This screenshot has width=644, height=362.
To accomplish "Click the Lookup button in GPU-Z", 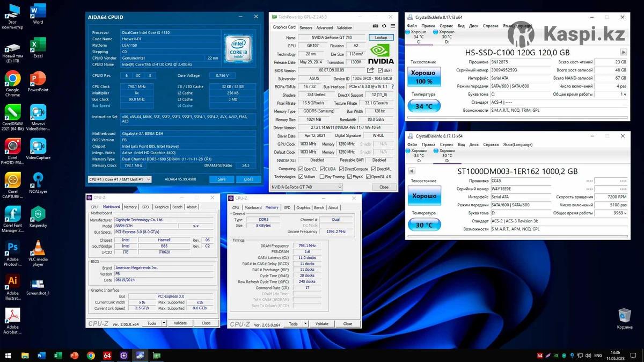I will [381, 38].
